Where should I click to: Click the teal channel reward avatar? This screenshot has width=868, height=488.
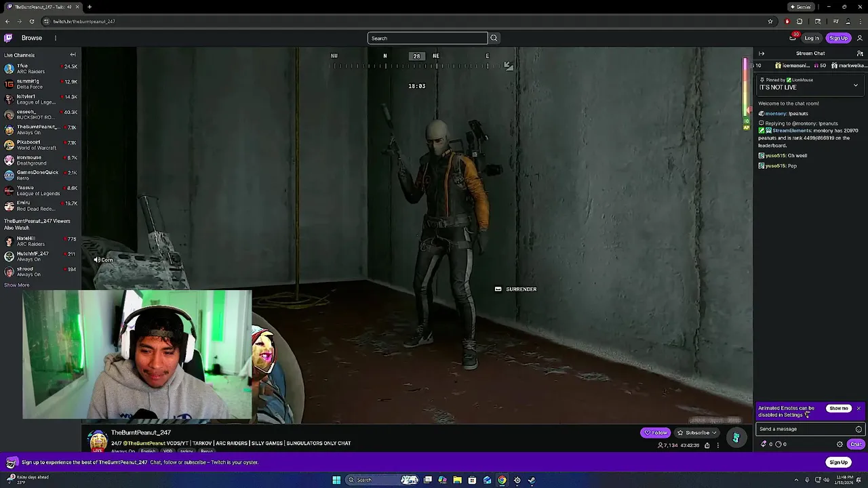736,438
